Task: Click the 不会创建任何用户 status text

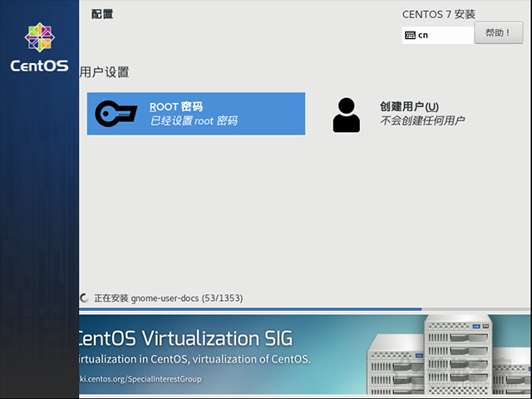Action: (x=422, y=121)
